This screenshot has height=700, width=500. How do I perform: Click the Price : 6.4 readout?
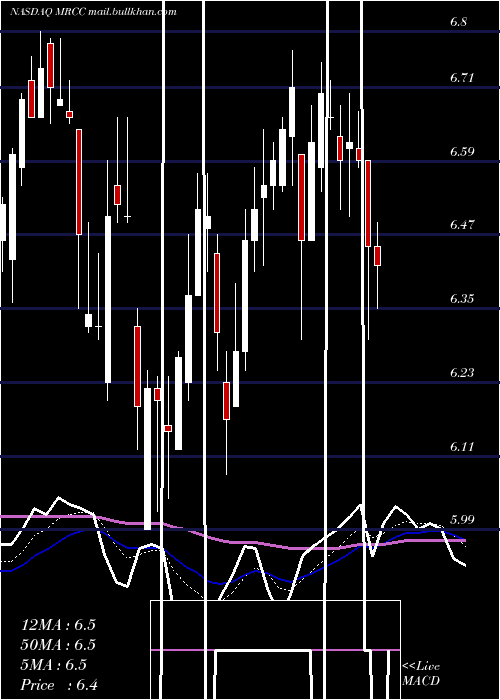click(59, 685)
